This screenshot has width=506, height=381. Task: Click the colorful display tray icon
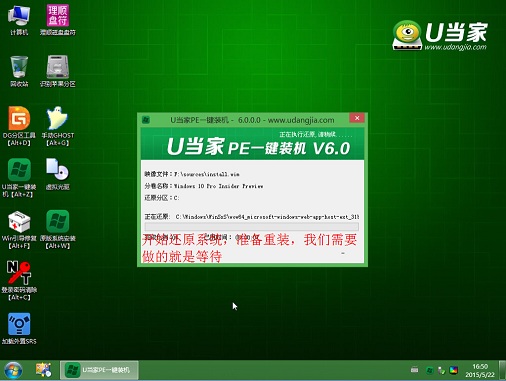[454, 370]
